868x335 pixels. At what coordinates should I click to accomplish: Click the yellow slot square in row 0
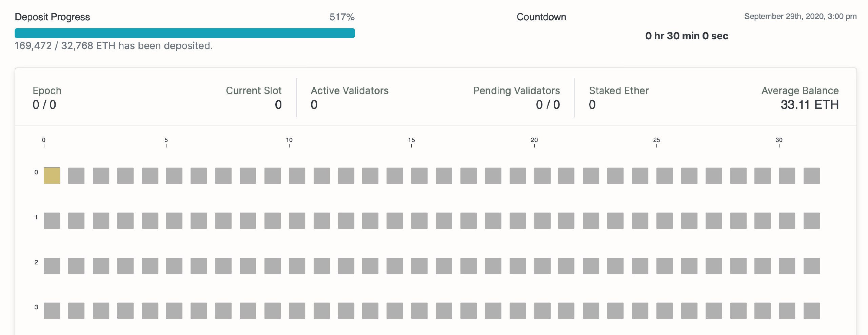(x=52, y=176)
